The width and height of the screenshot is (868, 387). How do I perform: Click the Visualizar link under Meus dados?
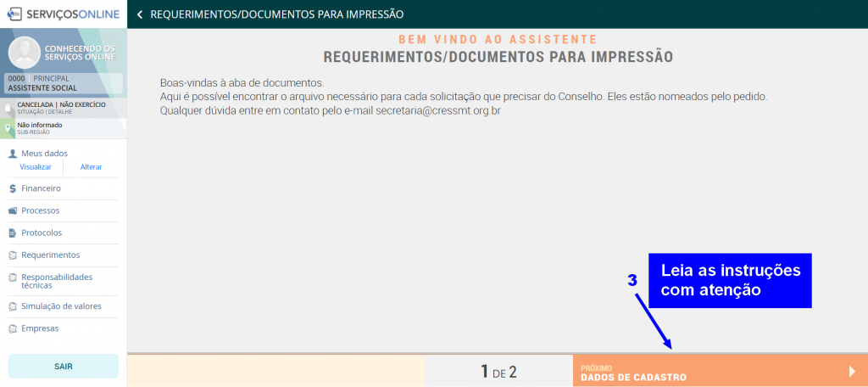36,167
